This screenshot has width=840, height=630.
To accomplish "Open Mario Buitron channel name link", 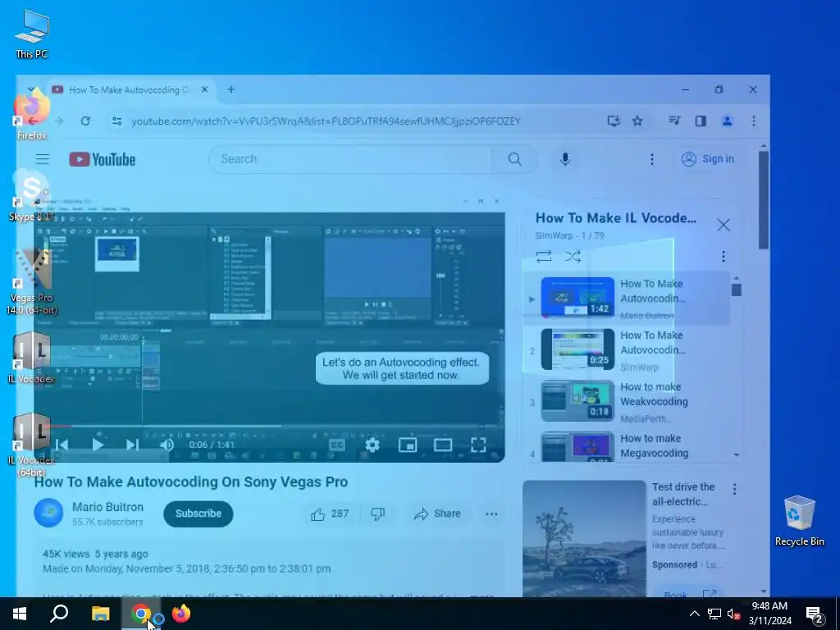I will coord(107,507).
